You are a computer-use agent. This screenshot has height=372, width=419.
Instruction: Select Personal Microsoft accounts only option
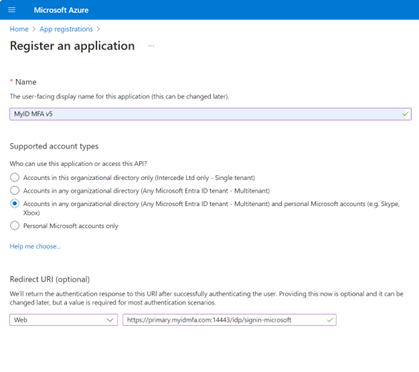(x=15, y=226)
